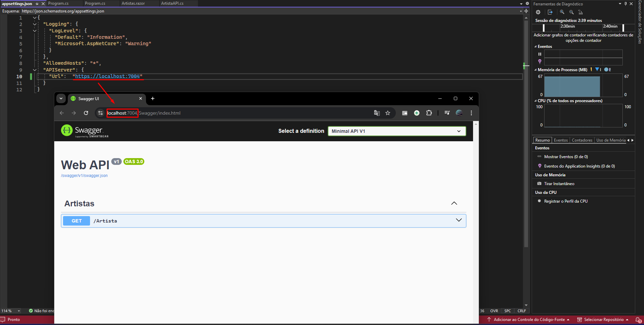
Task: Collapse the Eventos graph section
Action: [535, 47]
